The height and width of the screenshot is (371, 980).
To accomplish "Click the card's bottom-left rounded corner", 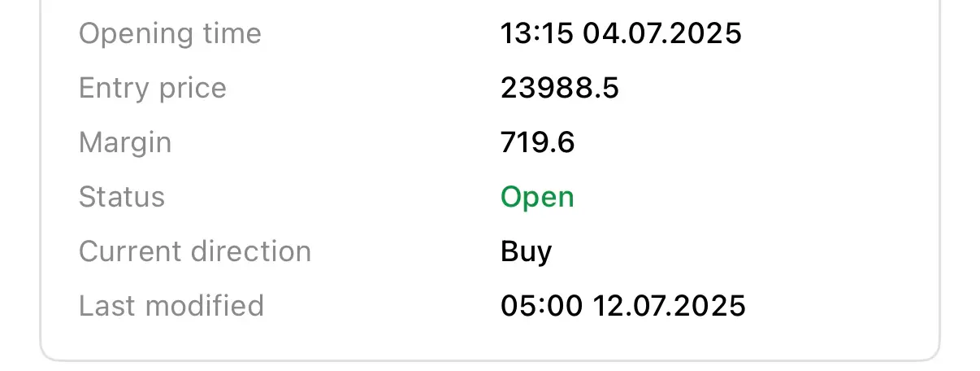I will pos(49,352).
